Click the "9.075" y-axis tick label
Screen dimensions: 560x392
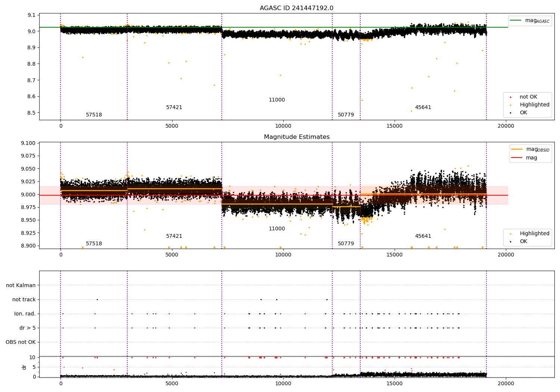coord(28,156)
